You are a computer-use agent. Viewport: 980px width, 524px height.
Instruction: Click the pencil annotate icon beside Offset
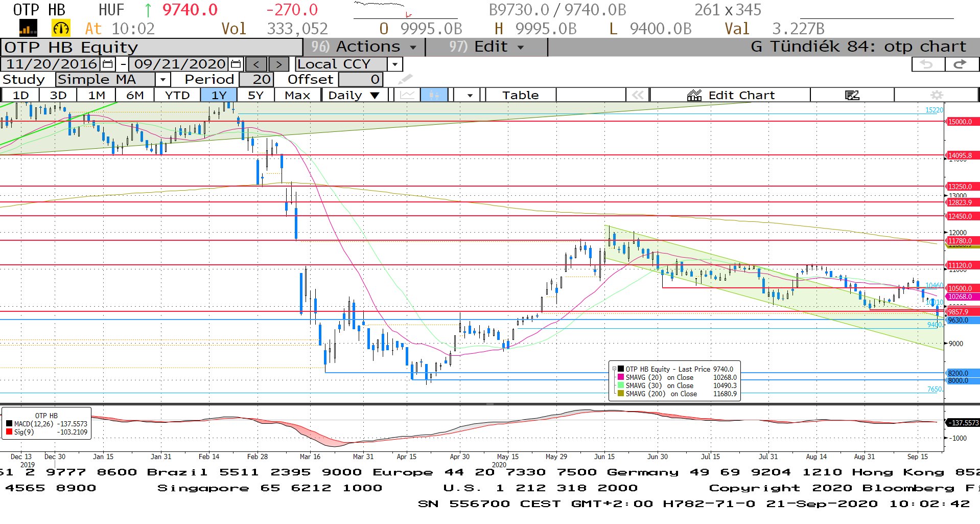click(405, 79)
